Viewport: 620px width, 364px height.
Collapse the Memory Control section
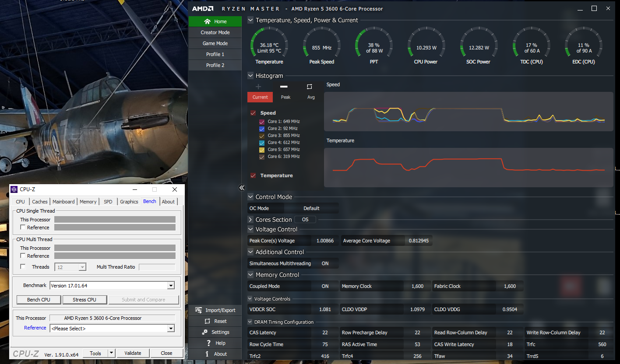pyautogui.click(x=250, y=275)
